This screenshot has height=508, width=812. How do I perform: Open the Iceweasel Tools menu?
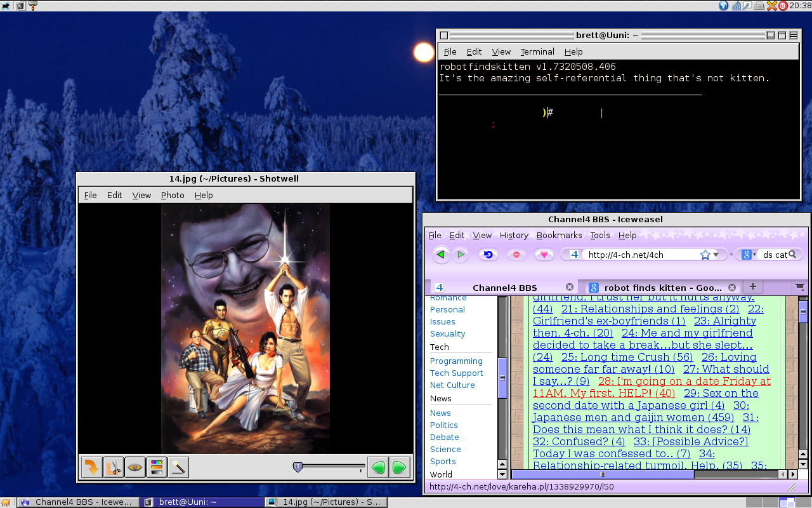coord(599,235)
